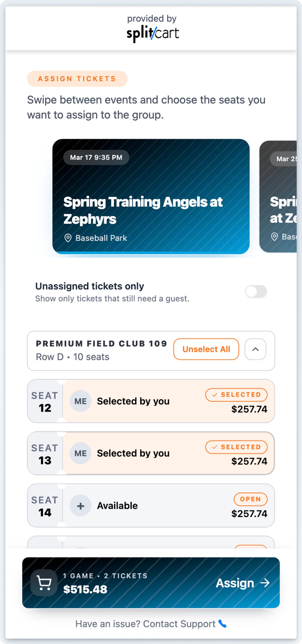Click the Unselect All button

coord(206,349)
